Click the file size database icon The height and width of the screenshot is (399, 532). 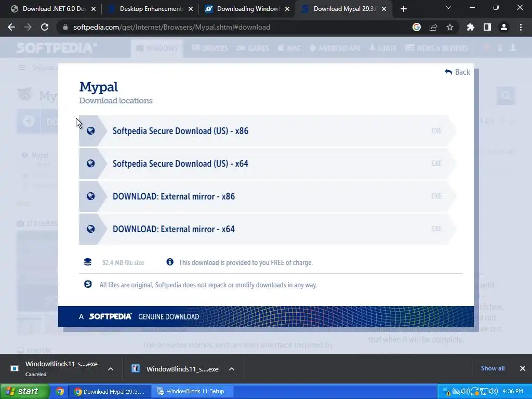(x=87, y=262)
